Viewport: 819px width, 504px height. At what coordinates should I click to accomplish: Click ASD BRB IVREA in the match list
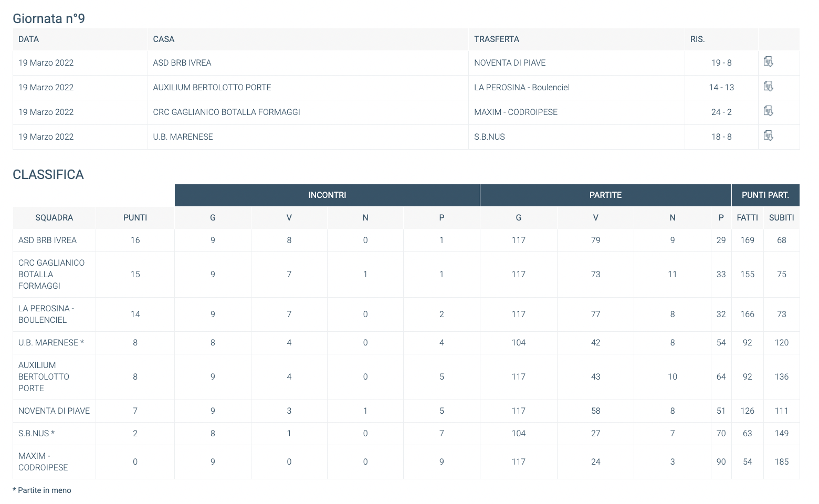pos(182,63)
